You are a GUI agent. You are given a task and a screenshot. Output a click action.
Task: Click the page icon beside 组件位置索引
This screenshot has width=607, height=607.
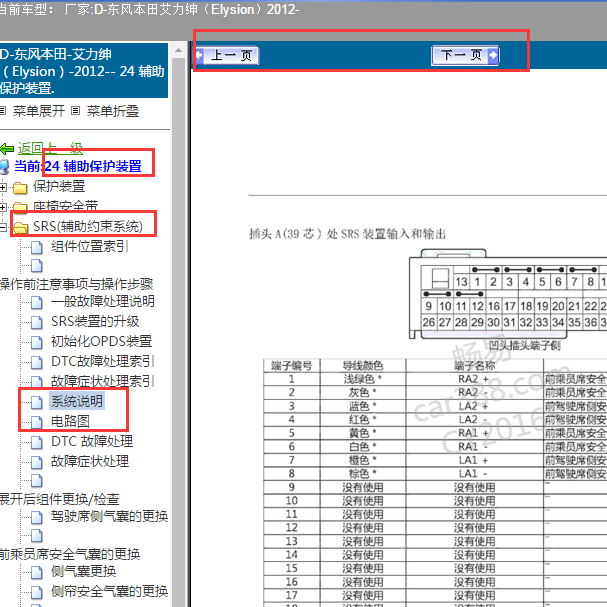click(x=37, y=246)
